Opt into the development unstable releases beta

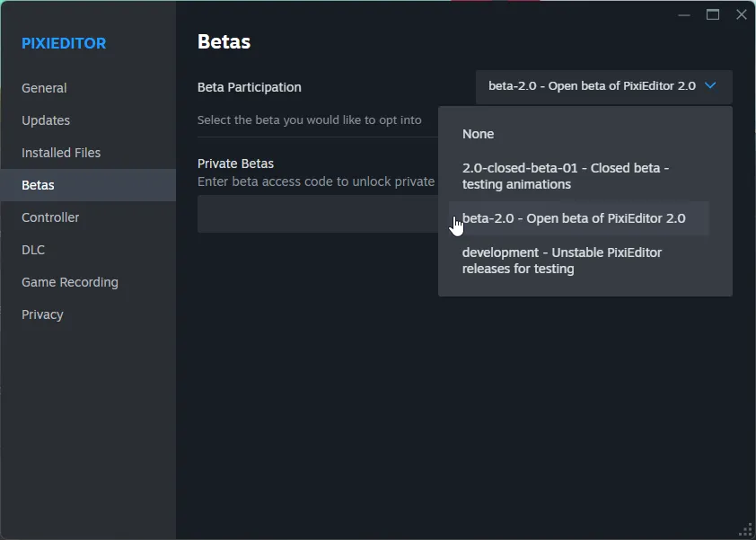point(562,261)
